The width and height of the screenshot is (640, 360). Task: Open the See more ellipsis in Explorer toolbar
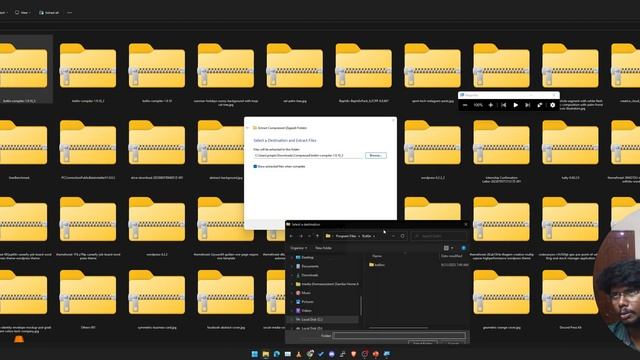69,13
